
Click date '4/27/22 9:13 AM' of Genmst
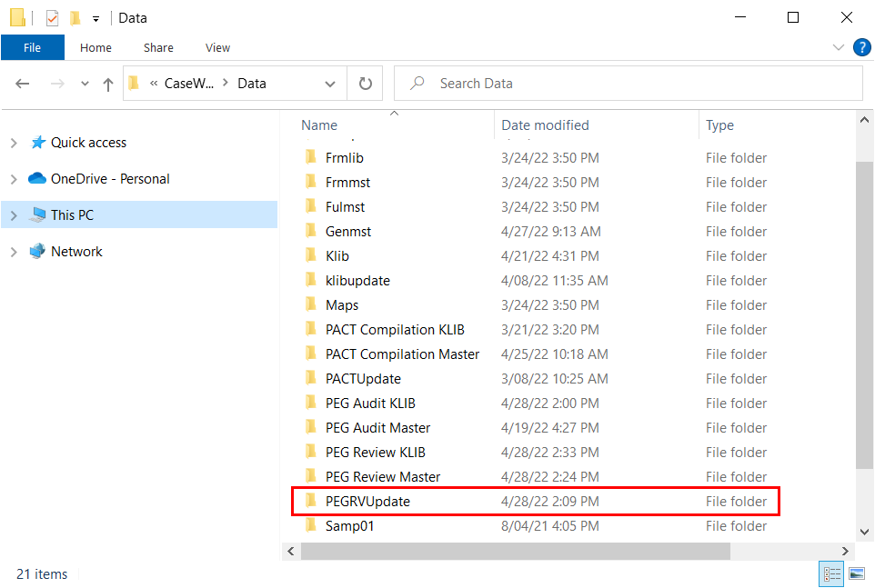[551, 232]
